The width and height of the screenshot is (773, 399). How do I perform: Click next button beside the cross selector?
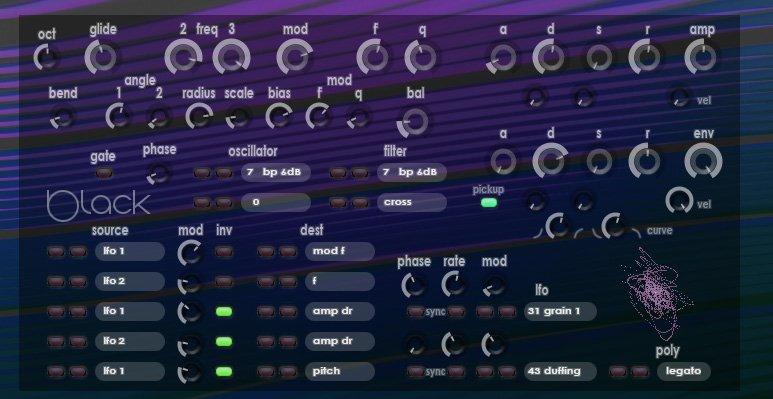tap(360, 203)
